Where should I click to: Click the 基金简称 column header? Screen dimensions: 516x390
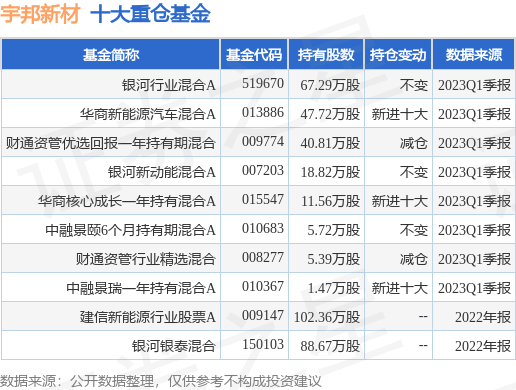(111, 55)
